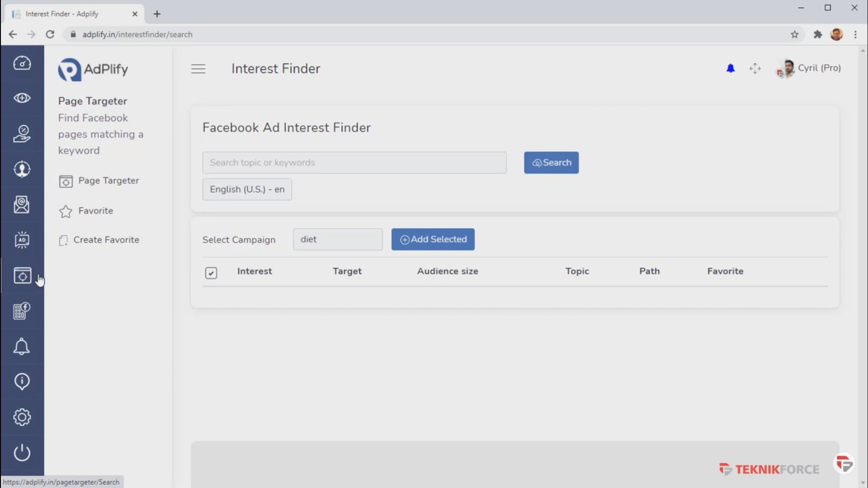Viewport: 868px width, 488px height.
Task: Click the eye icon in left sidebar
Action: [22, 98]
